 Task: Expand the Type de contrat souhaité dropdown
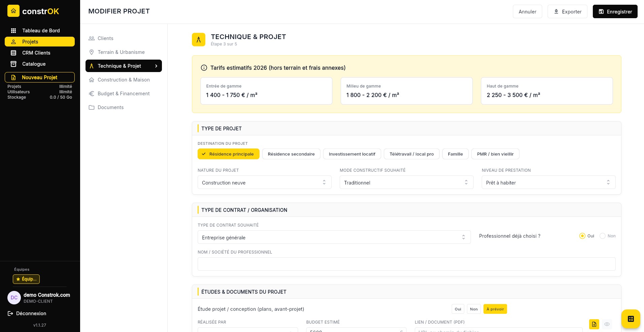tap(334, 237)
